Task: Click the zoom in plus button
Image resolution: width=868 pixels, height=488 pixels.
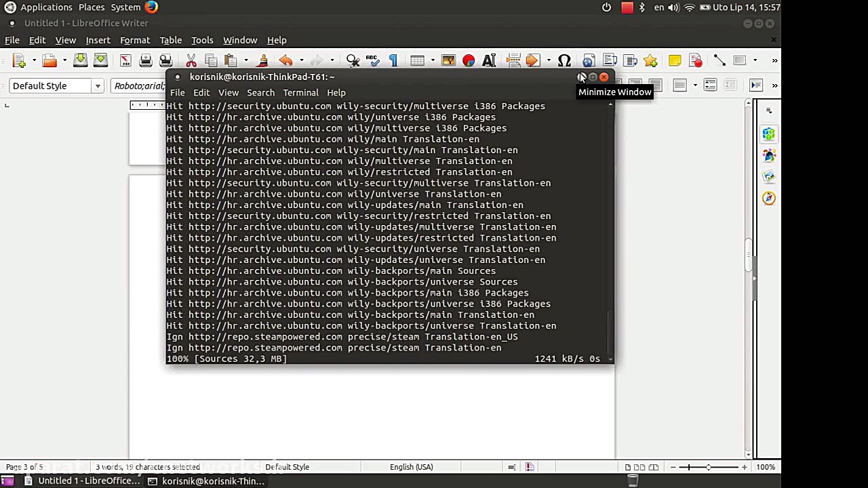Action: point(744,467)
